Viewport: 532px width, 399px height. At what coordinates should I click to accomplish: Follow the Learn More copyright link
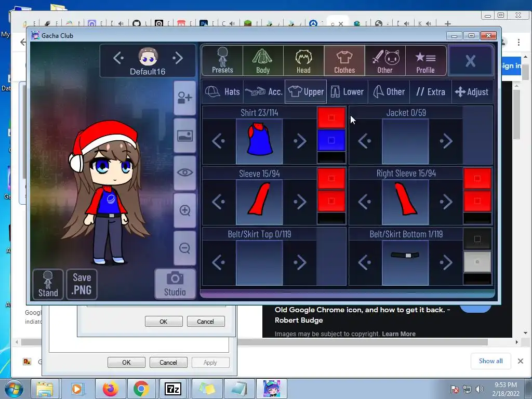[398, 334]
